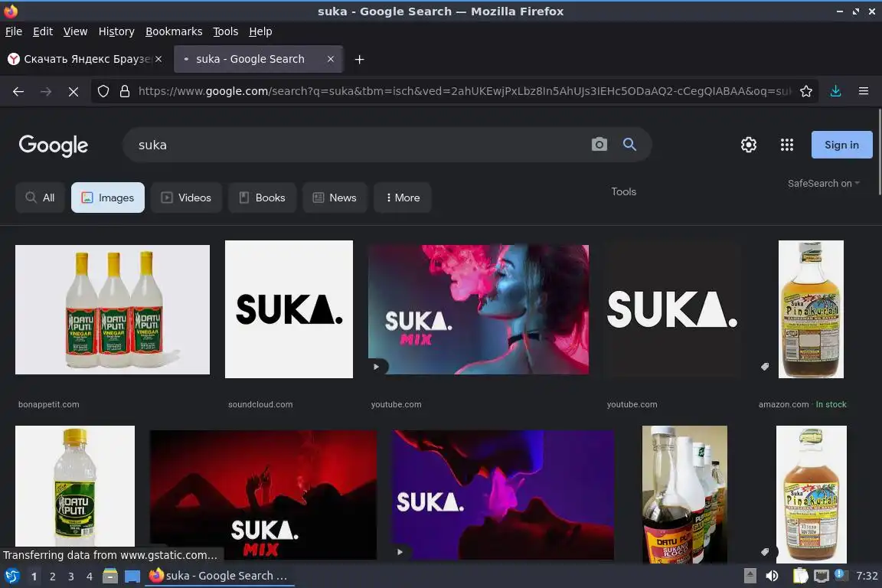Click the amazon.com In stock link
The width and height of the screenshot is (882, 588).
(x=802, y=404)
